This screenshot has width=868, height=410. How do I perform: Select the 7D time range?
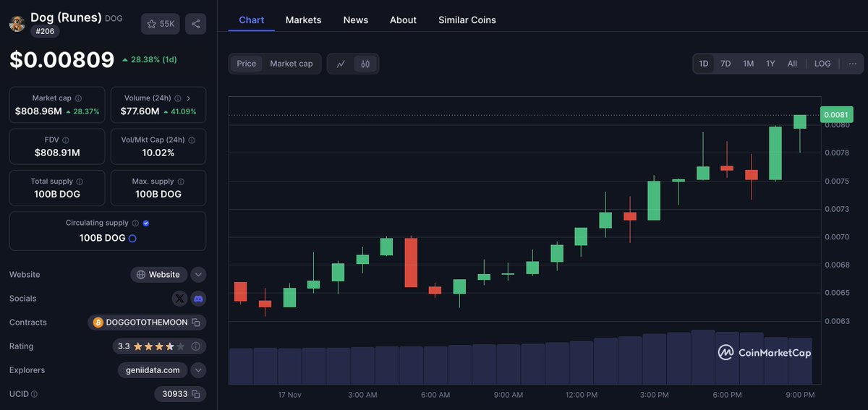pyautogui.click(x=726, y=64)
